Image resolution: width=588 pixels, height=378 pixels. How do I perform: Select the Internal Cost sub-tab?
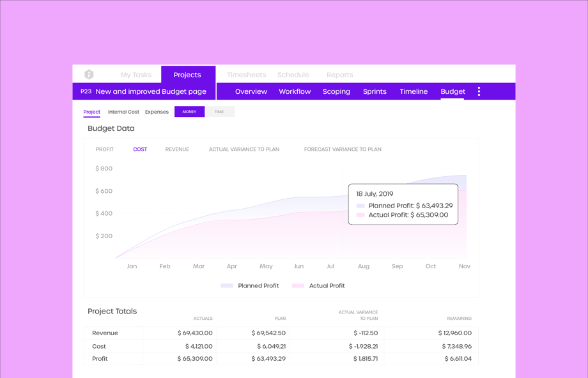click(123, 112)
